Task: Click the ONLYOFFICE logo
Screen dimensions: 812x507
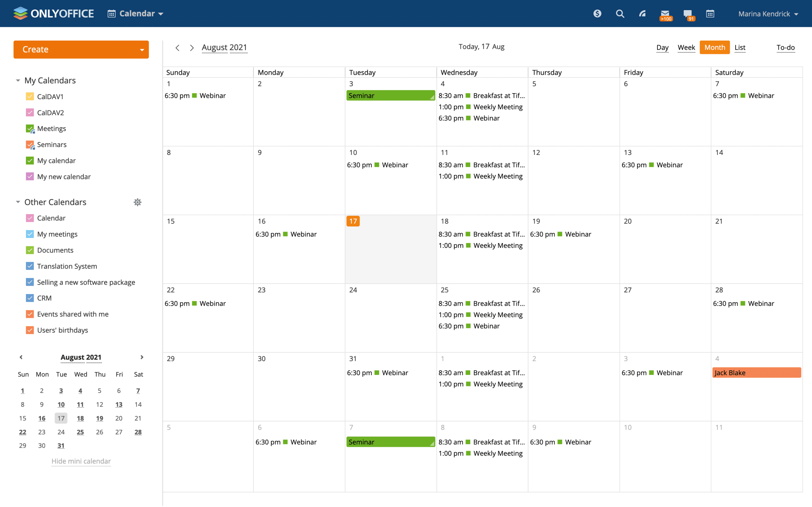Action: tap(54, 13)
